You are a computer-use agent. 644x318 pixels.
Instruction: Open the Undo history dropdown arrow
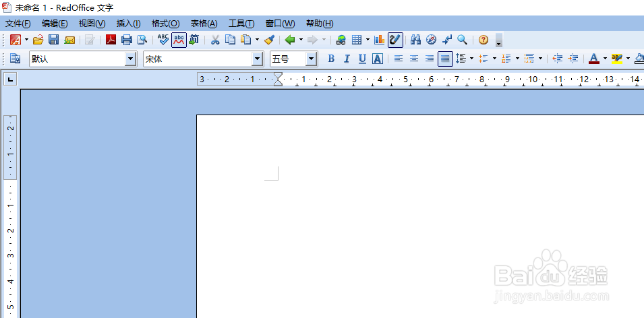(301, 40)
